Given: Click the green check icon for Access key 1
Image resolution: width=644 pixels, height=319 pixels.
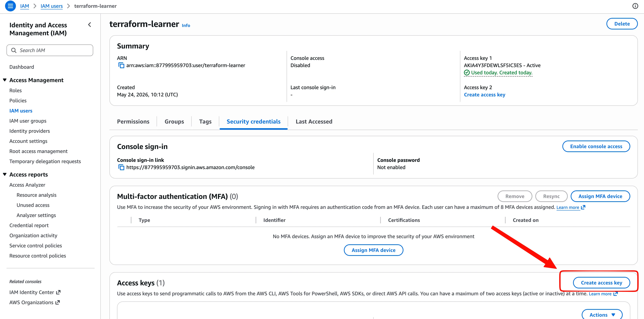Looking at the screenshot, I should coord(466,73).
